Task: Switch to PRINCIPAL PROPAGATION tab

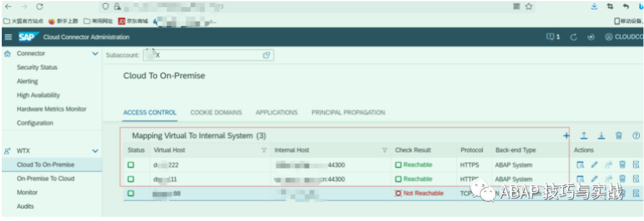Action: point(348,113)
